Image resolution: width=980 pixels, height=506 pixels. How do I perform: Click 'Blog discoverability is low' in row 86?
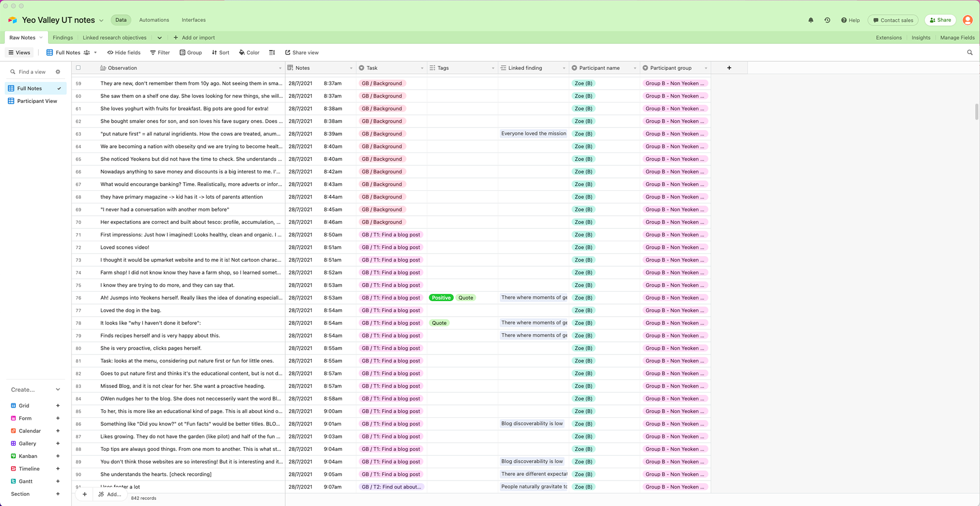(x=532, y=423)
